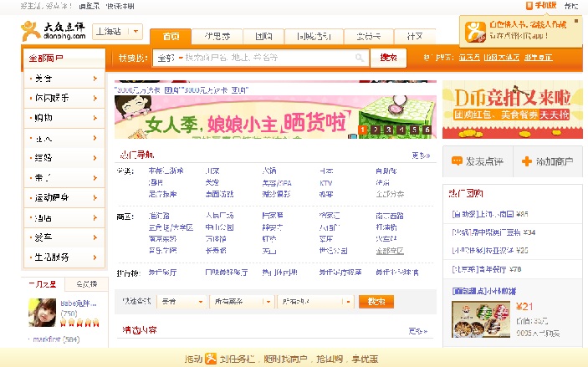Viewport: 588px width, 367px height.
Task: Go to banner slide 5
Action: [x=414, y=130]
